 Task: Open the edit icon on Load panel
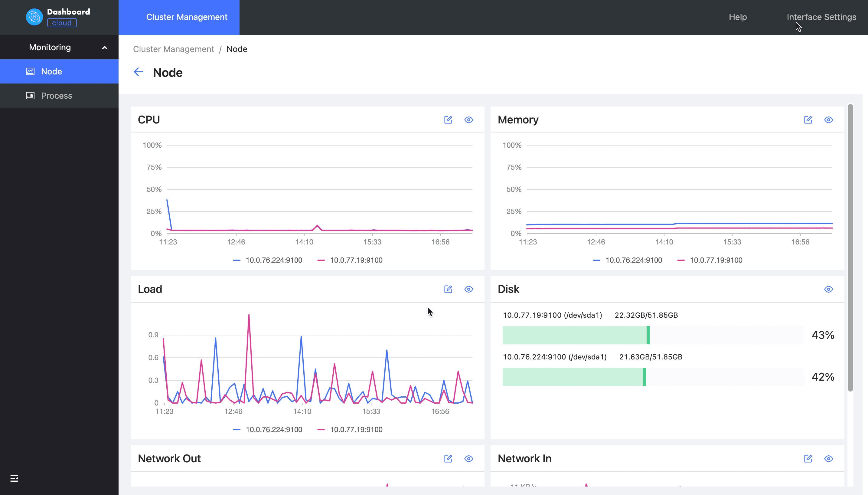[x=449, y=289]
